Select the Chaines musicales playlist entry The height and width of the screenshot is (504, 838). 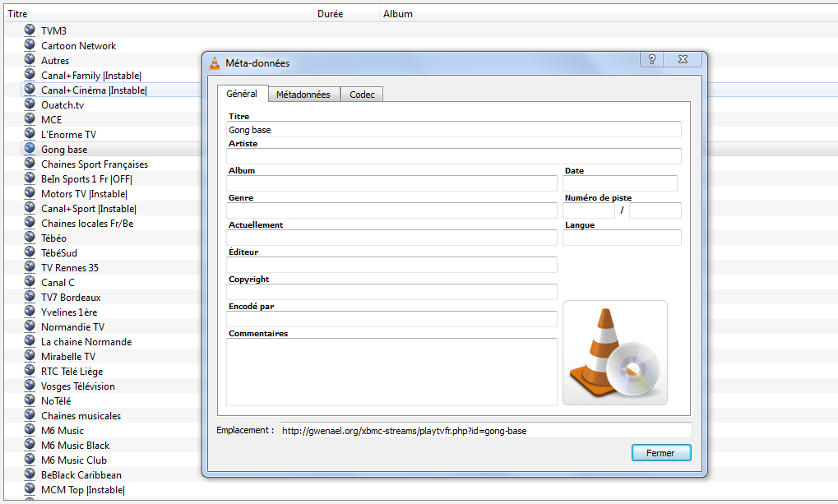pyautogui.click(x=81, y=416)
